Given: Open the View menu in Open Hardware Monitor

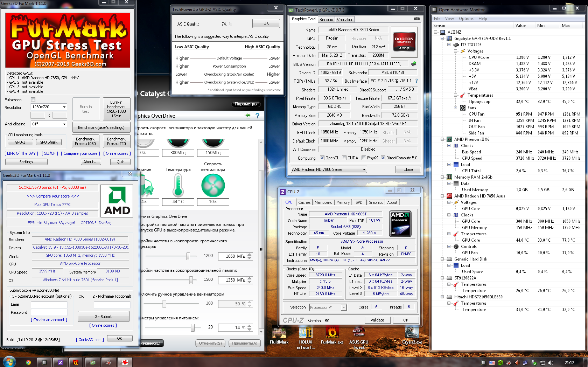Looking at the screenshot, I should (x=449, y=19).
